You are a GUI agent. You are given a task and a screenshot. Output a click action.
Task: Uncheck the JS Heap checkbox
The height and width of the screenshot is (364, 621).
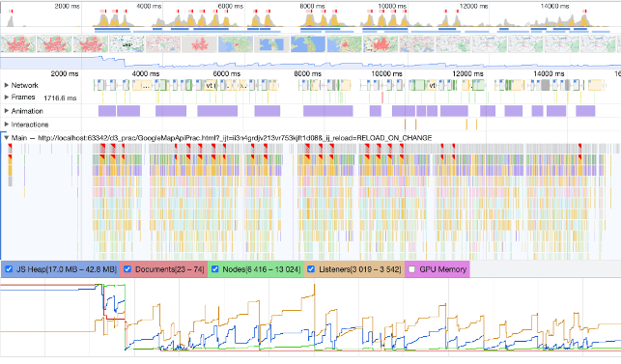9,269
